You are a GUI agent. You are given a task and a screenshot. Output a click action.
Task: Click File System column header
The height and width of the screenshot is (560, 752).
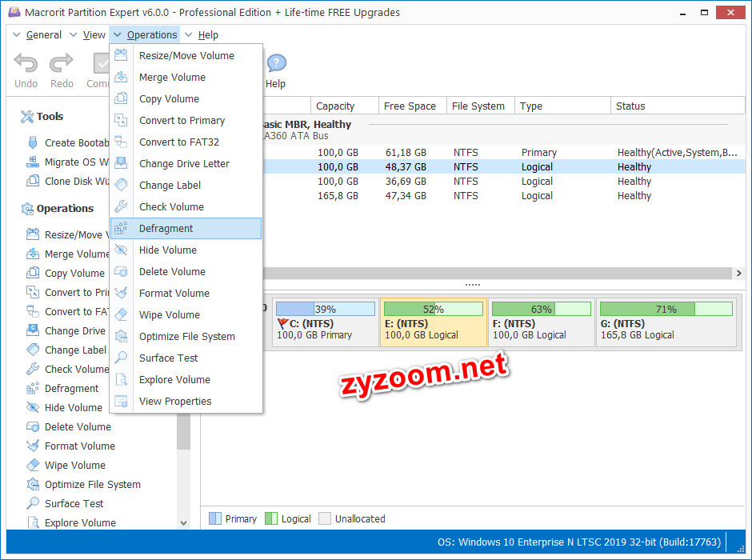coord(481,106)
